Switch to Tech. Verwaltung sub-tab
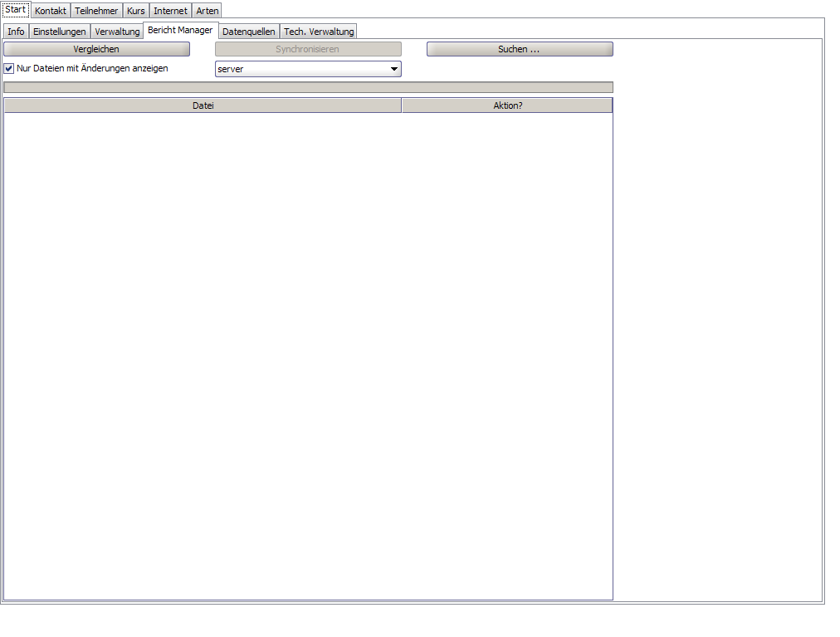The image size is (840, 637). click(x=319, y=32)
